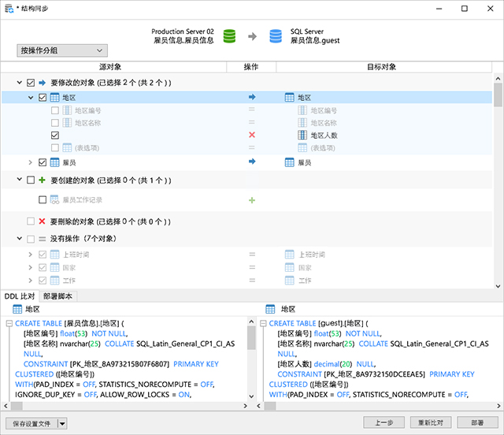This screenshot has height=435, width=504.
Task: Click the source 上班时间 table icon
Action: click(54, 255)
